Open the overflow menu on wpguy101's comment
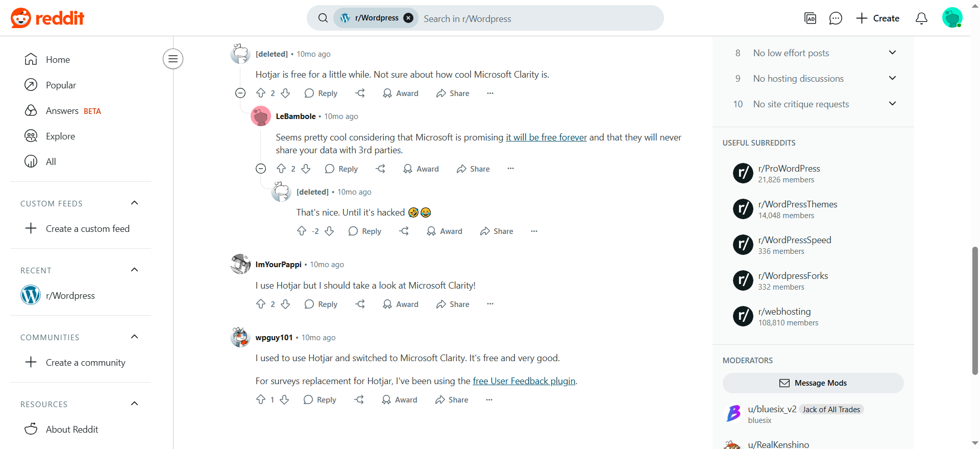The image size is (980, 449). [x=489, y=399]
